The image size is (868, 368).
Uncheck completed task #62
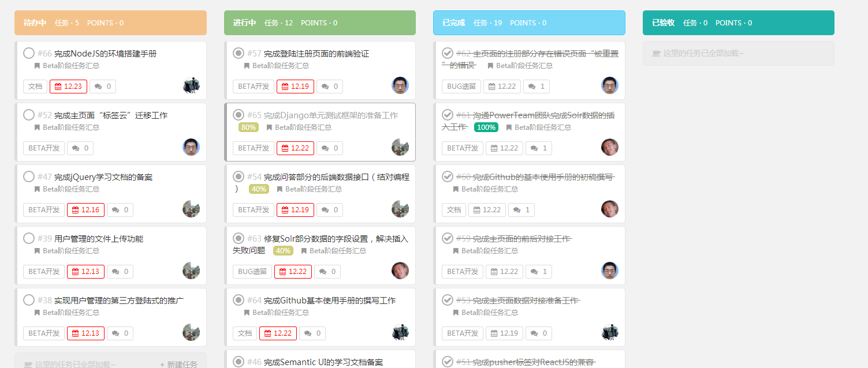coord(448,53)
